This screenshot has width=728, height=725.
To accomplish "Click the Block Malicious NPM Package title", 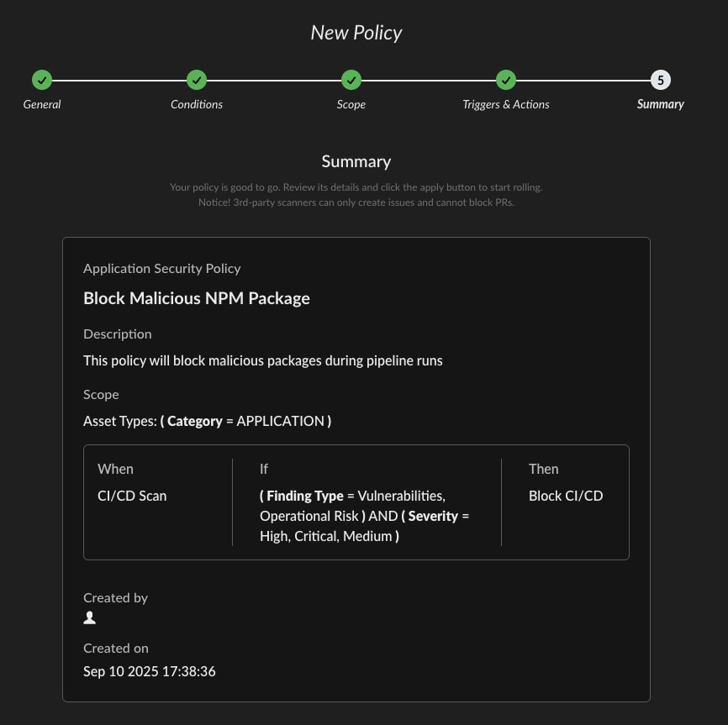I will [197, 298].
